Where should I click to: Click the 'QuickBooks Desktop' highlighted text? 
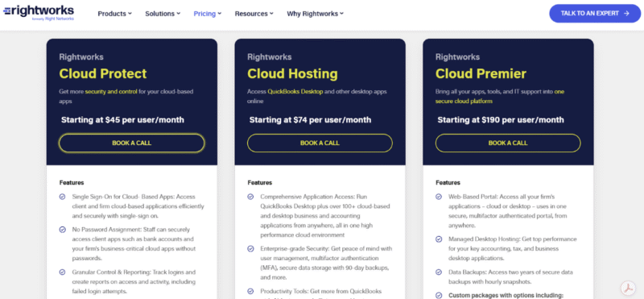(295, 91)
